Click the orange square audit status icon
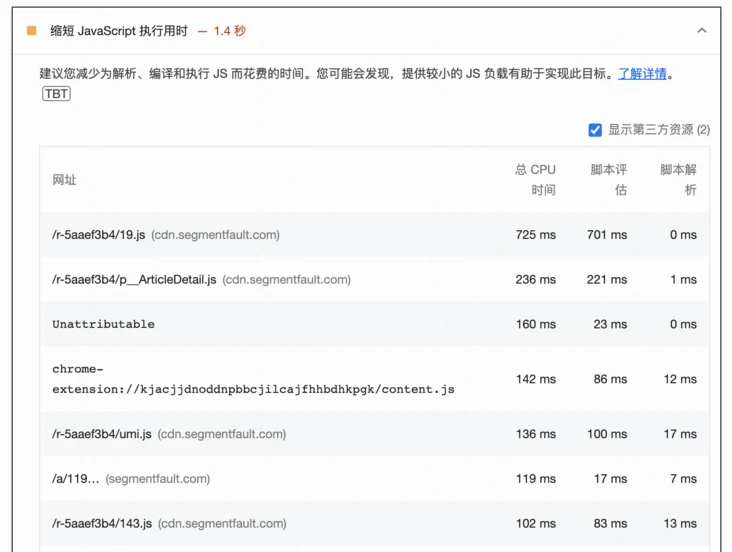 [32, 31]
